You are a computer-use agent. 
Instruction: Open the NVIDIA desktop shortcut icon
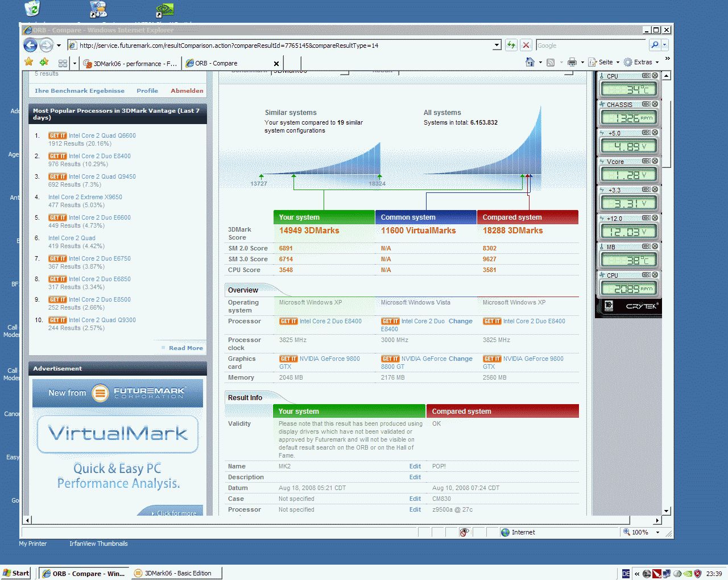click(x=165, y=9)
